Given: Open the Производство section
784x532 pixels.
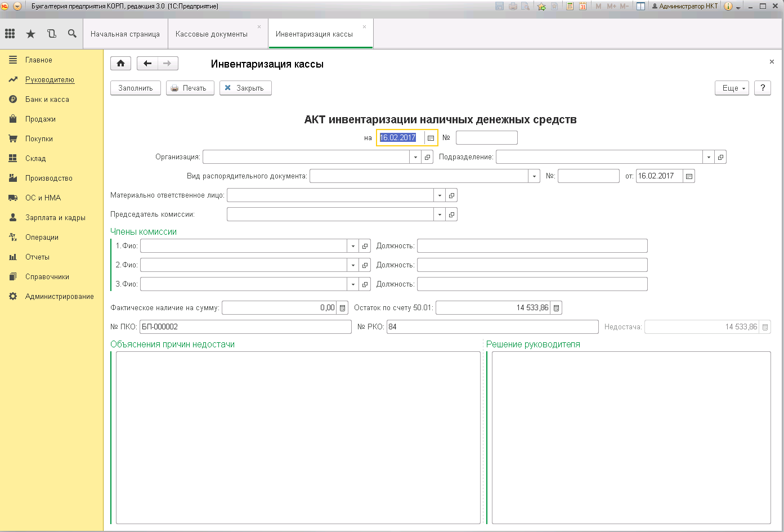Looking at the screenshot, I should tap(49, 178).
